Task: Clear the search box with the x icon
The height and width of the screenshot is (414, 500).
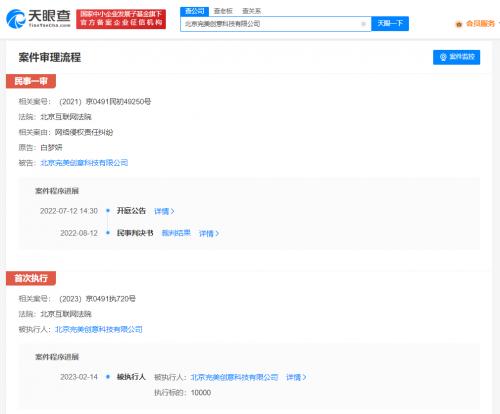Action: click(x=363, y=24)
